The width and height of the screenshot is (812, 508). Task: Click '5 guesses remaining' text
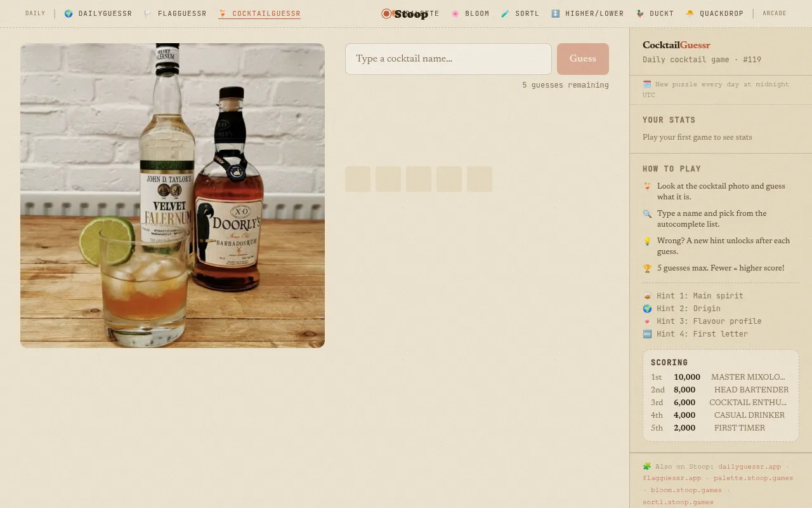565,85
